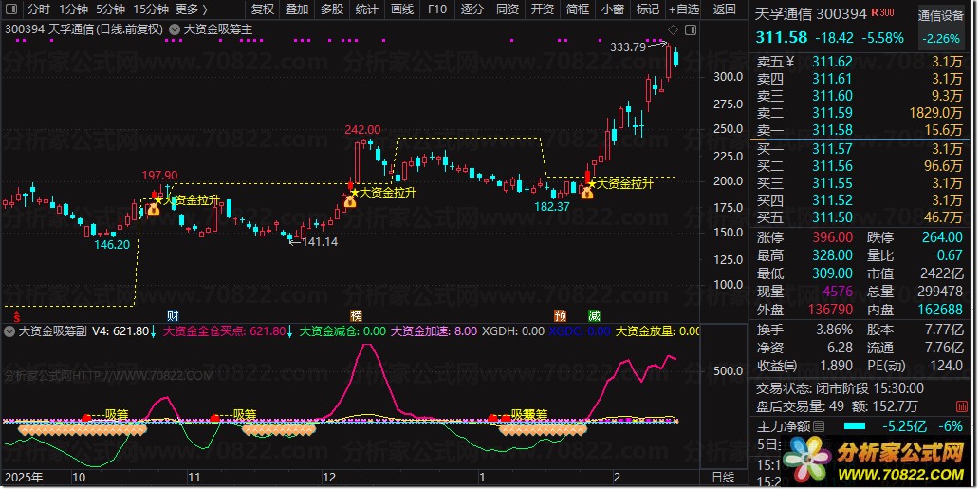Image resolution: width=980 pixels, height=490 pixels.
Task: Click the 换手 value 3.86%
Action: pos(832,330)
